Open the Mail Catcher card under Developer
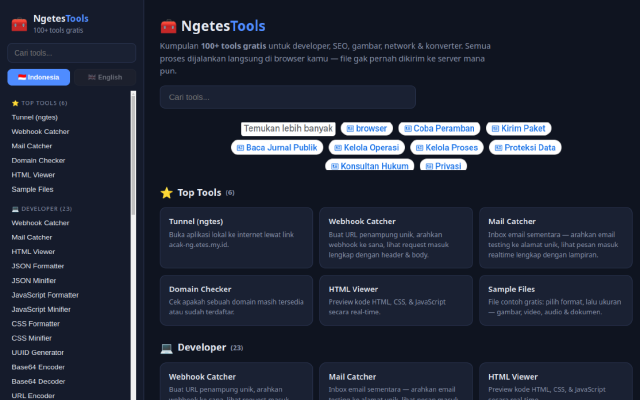640x400 pixels. (396, 381)
